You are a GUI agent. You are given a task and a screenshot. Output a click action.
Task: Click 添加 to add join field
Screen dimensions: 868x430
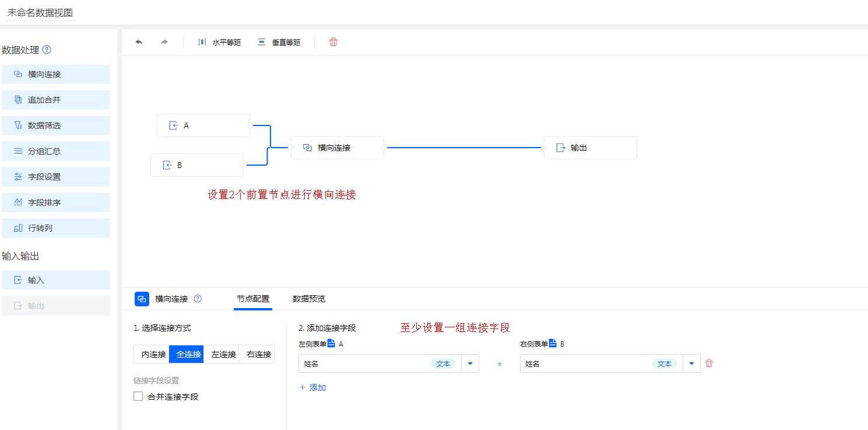(x=312, y=387)
